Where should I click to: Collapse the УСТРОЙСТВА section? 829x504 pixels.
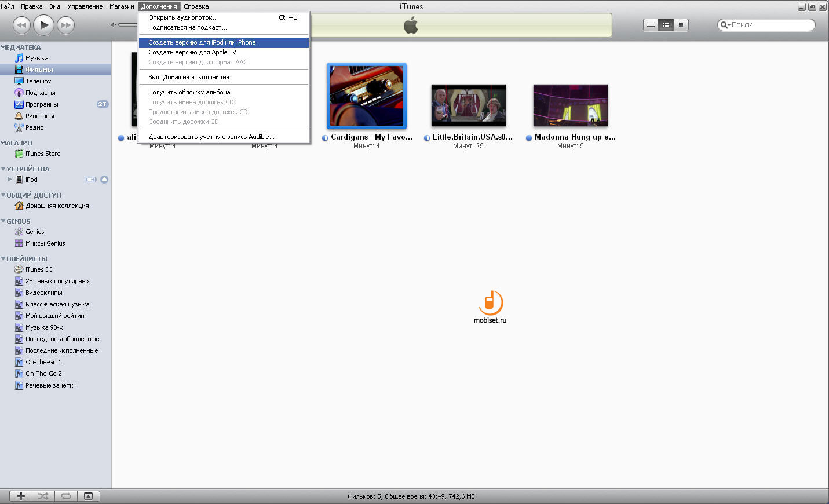click(3, 169)
